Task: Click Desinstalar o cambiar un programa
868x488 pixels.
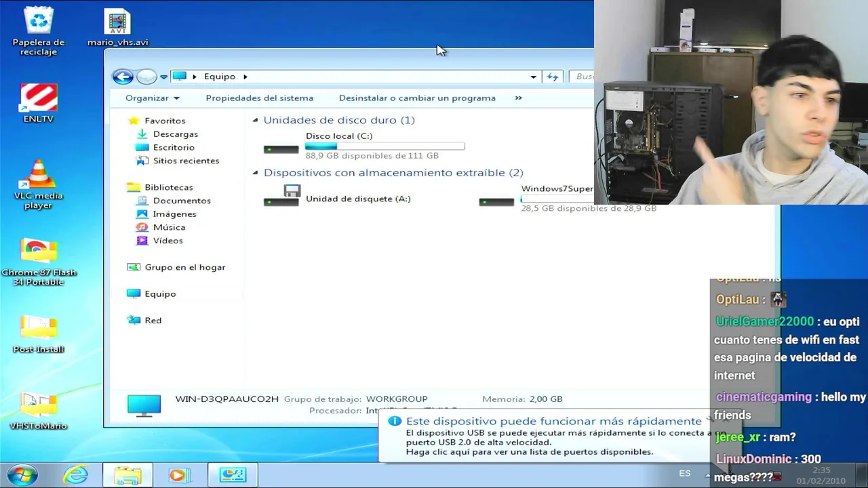Action: [417, 98]
